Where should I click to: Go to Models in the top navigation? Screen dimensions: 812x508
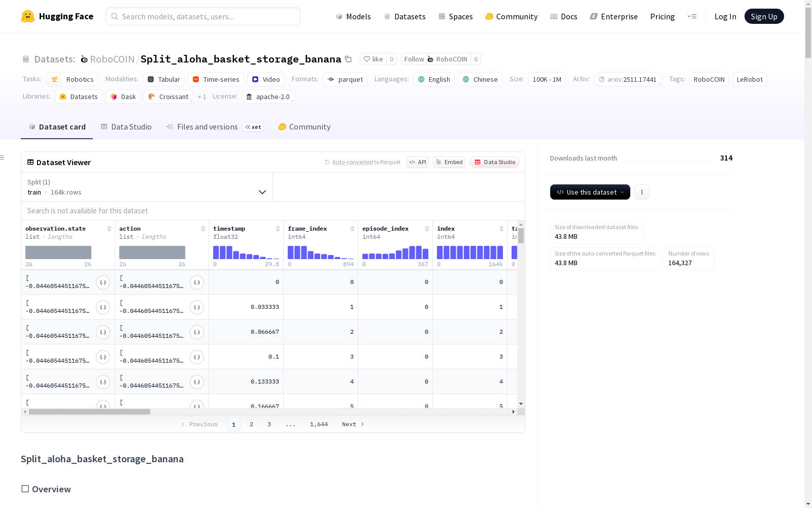[x=353, y=16]
